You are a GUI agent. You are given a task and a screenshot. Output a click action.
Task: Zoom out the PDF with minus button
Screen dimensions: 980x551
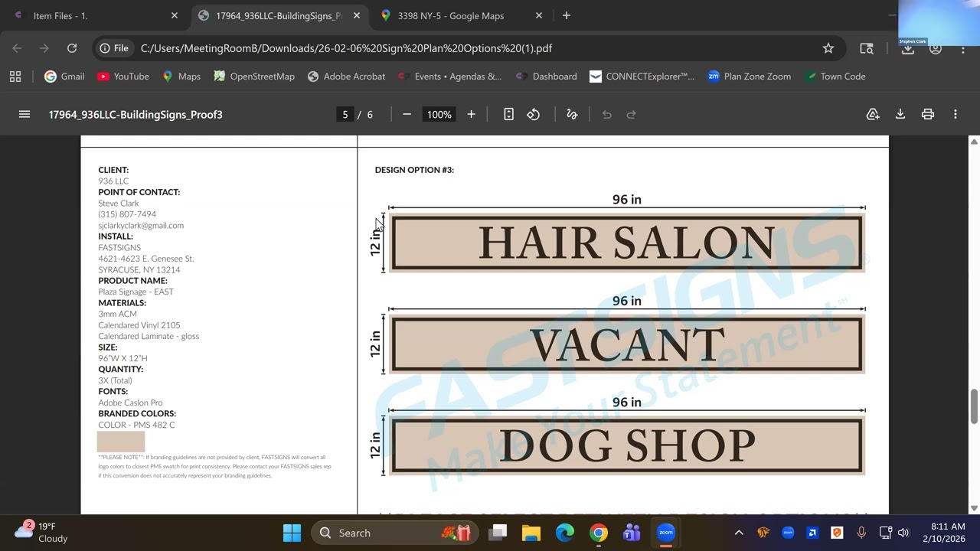[407, 114]
